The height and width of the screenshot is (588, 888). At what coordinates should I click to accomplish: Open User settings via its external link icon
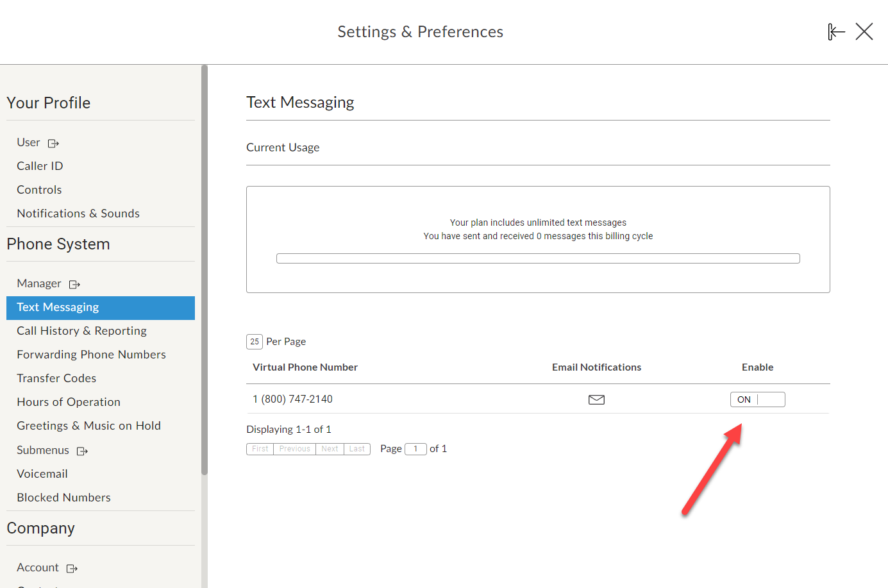(53, 143)
